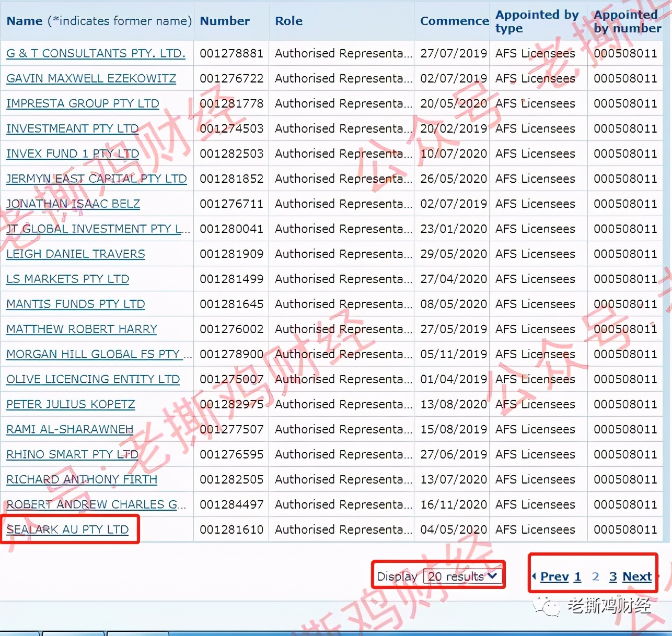Open the G & T CONSULTANTS PTY. LTD. link
672x636 pixels.
coord(96,53)
